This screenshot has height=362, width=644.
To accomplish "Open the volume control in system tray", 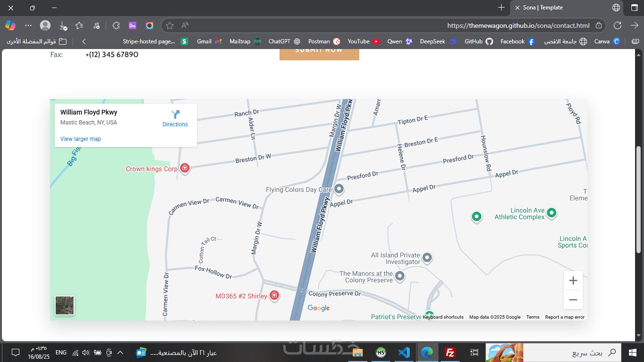I will pos(86,352).
